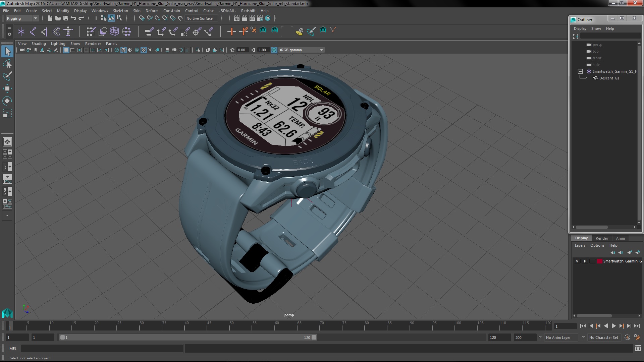The image size is (644, 362).
Task: Click the IK Handle shelf icon
Action: (45, 32)
